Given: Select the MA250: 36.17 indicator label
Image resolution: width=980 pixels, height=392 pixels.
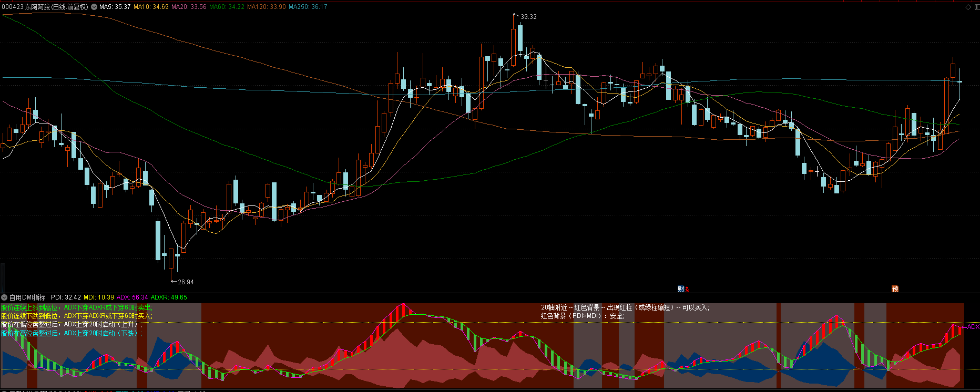Looking at the screenshot, I should [x=308, y=7].
